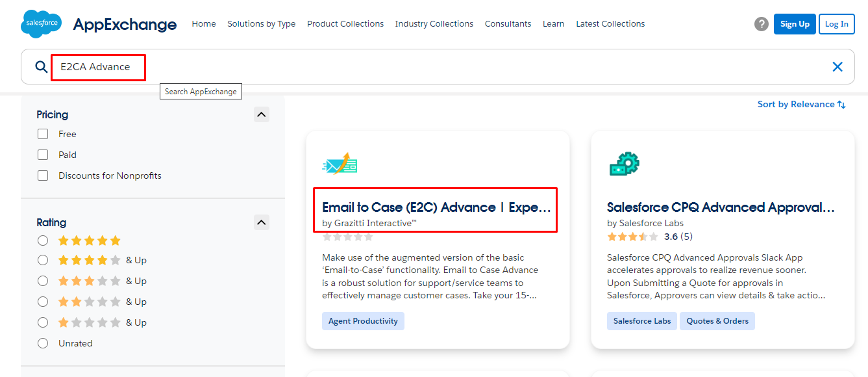Clear the search with the X icon
The width and height of the screenshot is (868, 377).
tap(837, 66)
